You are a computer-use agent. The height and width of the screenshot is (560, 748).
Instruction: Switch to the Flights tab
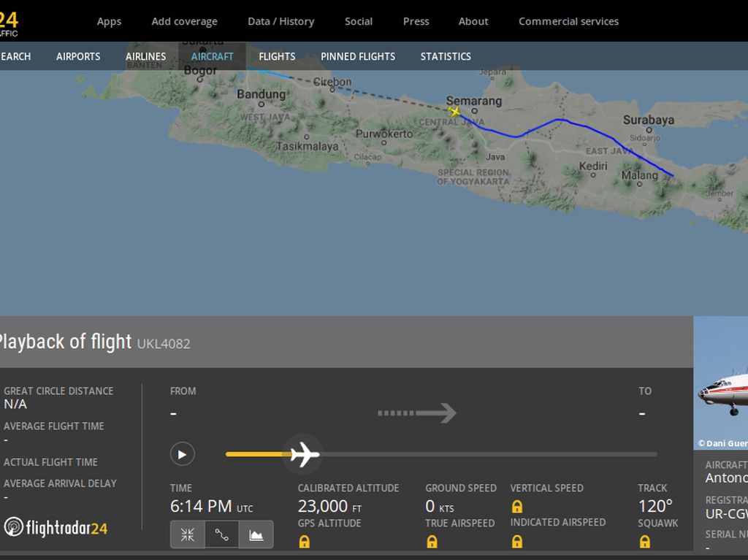(277, 56)
